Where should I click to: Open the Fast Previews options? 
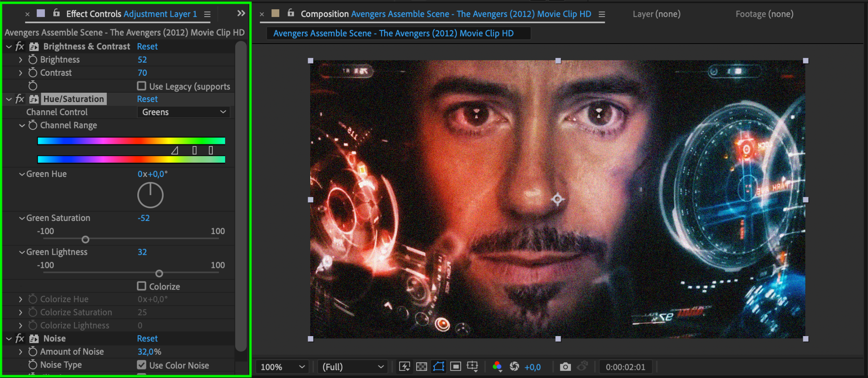click(x=405, y=367)
